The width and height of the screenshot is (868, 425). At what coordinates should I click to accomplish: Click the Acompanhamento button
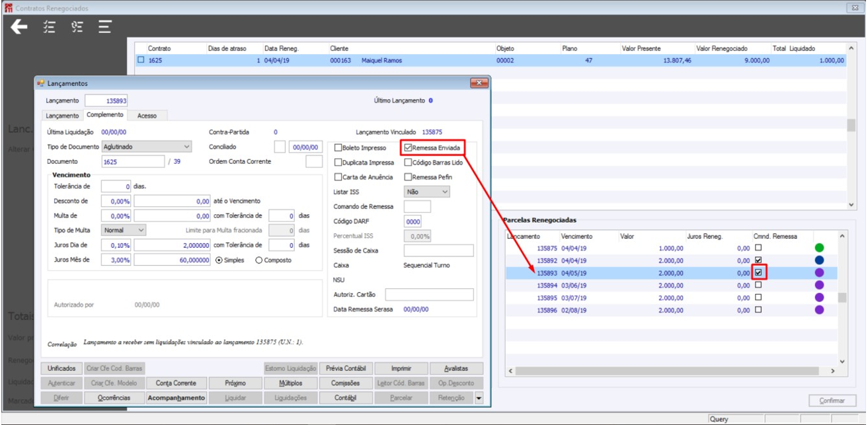pos(176,398)
